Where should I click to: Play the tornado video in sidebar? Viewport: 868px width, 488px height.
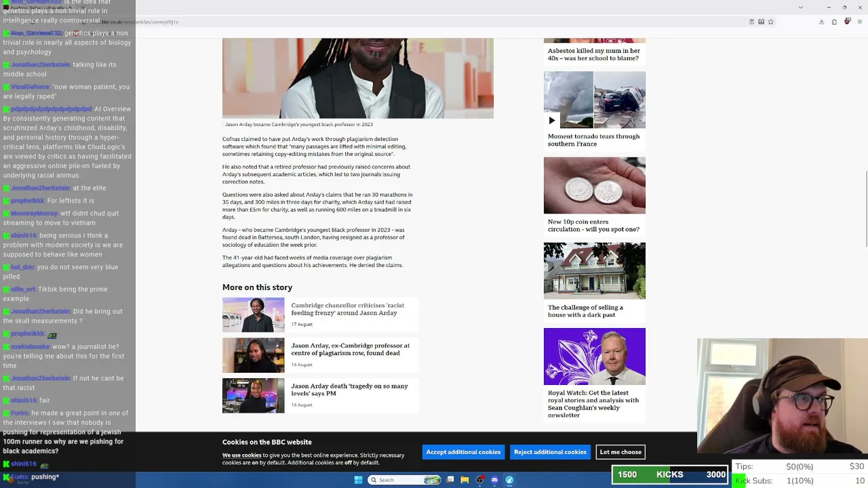(552, 121)
